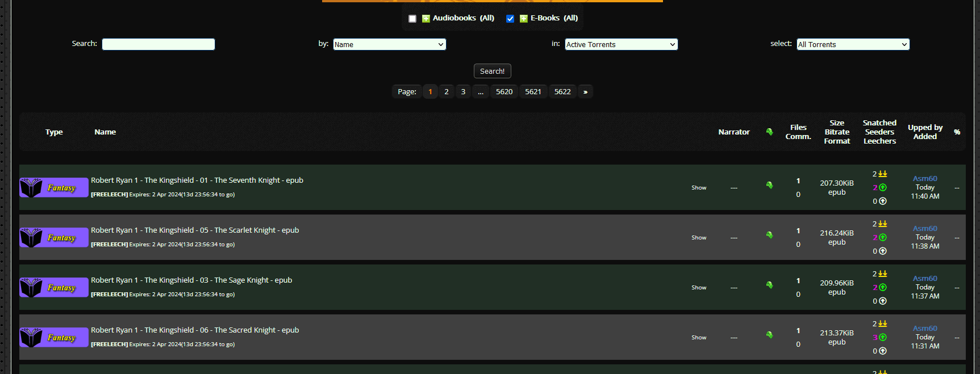Expand E-Books categories with the green plus
The width and height of the screenshot is (980, 374).
coord(523,19)
